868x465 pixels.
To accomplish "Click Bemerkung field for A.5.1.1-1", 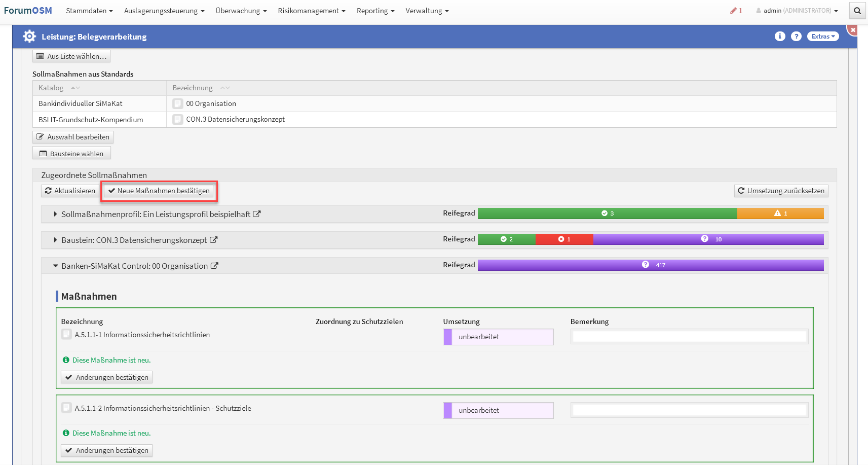I will 689,337.
